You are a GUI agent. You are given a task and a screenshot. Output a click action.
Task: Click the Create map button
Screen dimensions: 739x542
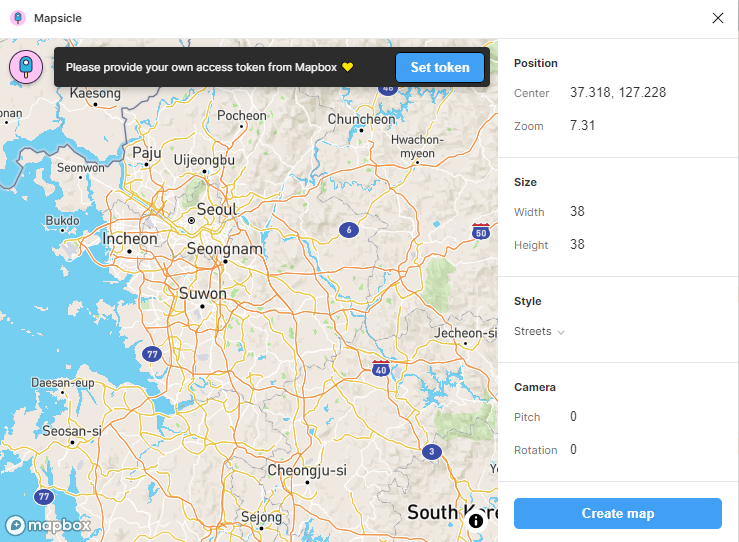coord(617,513)
